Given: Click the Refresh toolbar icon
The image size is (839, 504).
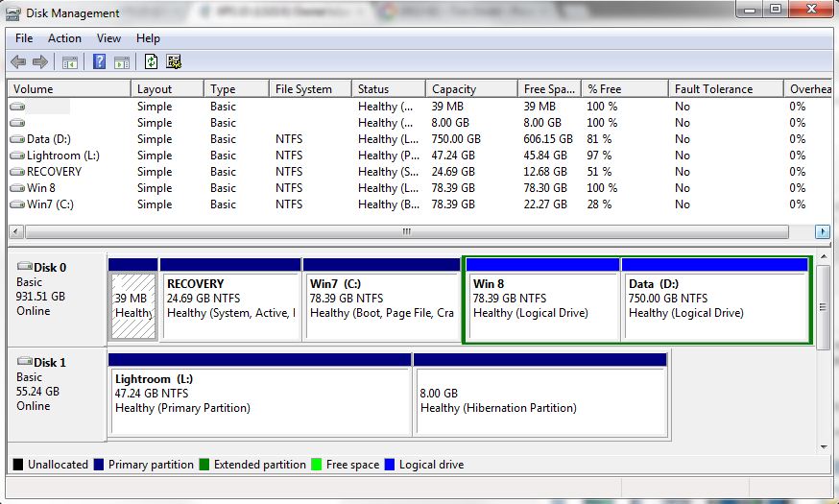Looking at the screenshot, I should point(152,62).
